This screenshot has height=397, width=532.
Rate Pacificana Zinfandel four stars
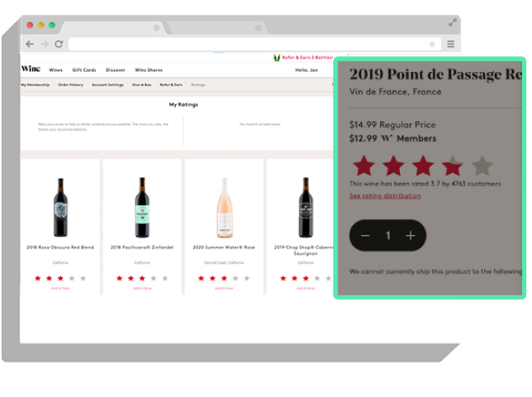[154, 279]
